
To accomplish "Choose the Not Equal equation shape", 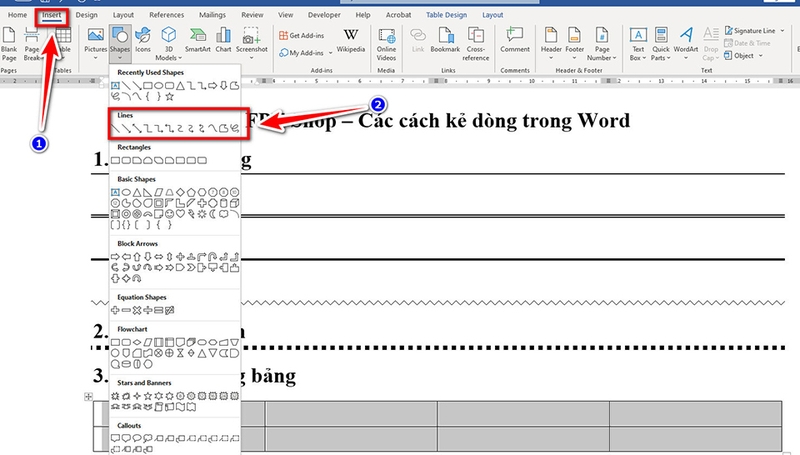I will pos(169,310).
